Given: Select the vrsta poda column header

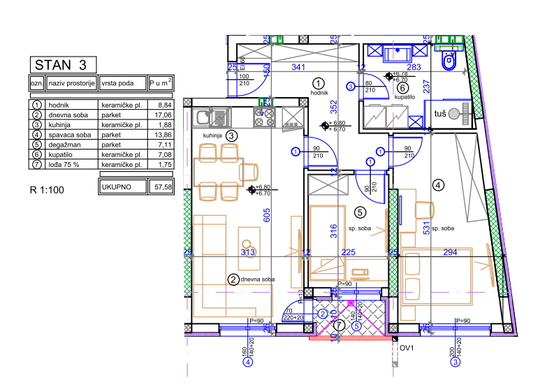Looking at the screenshot, I should pos(122,83).
